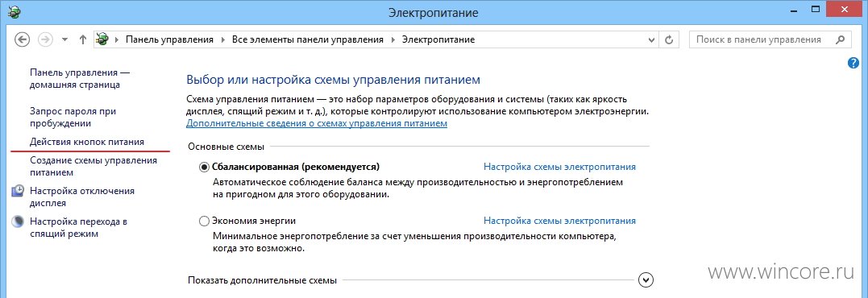
Task: Click the window's title bar power icon
Action: 13,10
